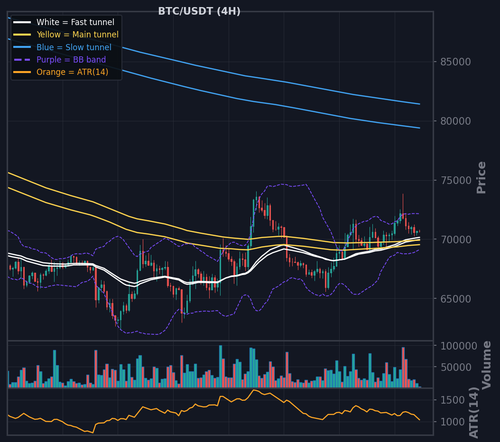
Task: Click the 100000 volume axis label
Action: click(x=459, y=346)
